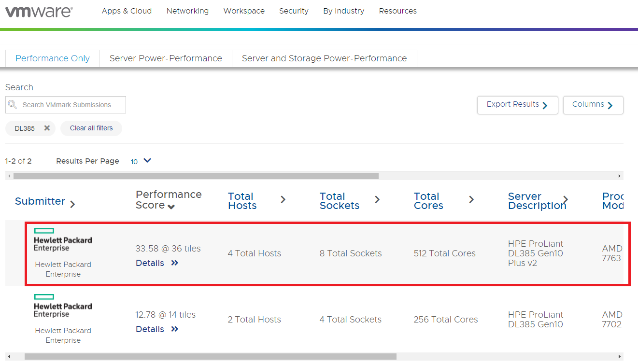This screenshot has height=364, width=638.
Task: Click the Export Results button
Action: 517,105
